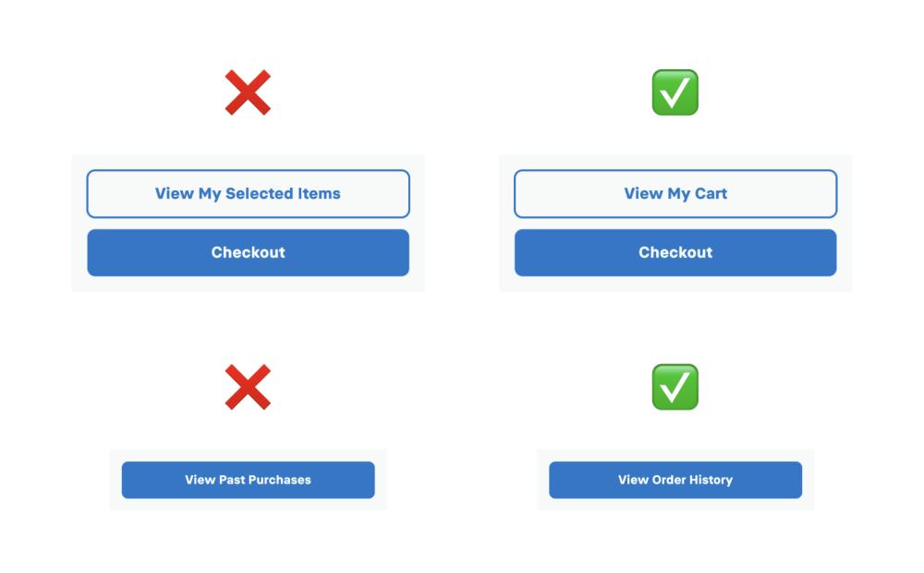This screenshot has width=924, height=573.
Task: Click the green checkmark above View My Cart
Action: [x=675, y=92]
